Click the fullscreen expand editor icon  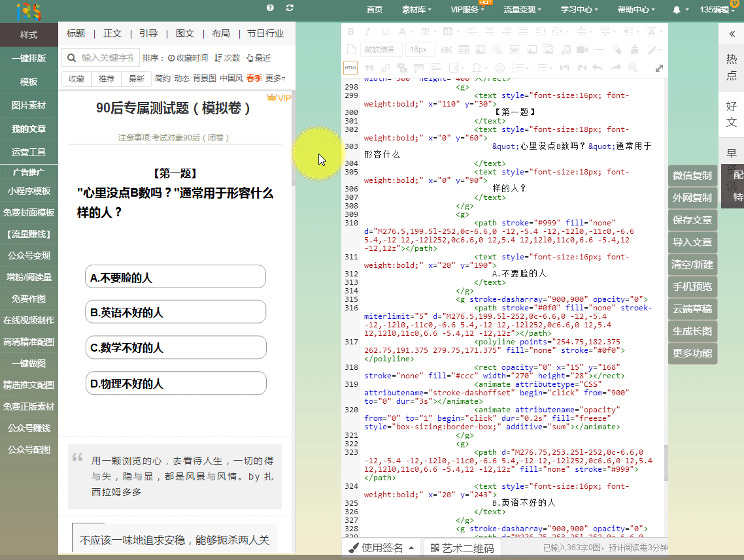click(x=659, y=68)
